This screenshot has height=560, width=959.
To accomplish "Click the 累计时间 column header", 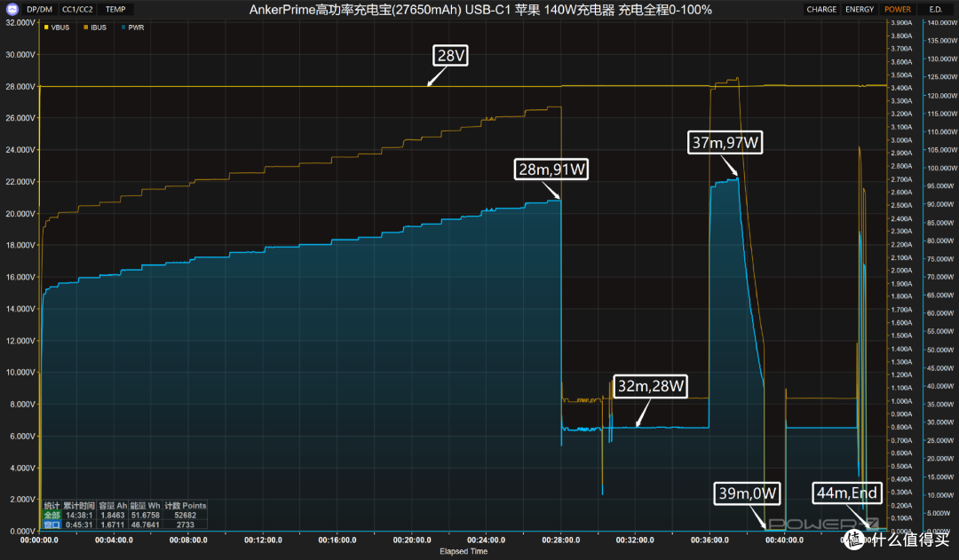I will click(79, 506).
